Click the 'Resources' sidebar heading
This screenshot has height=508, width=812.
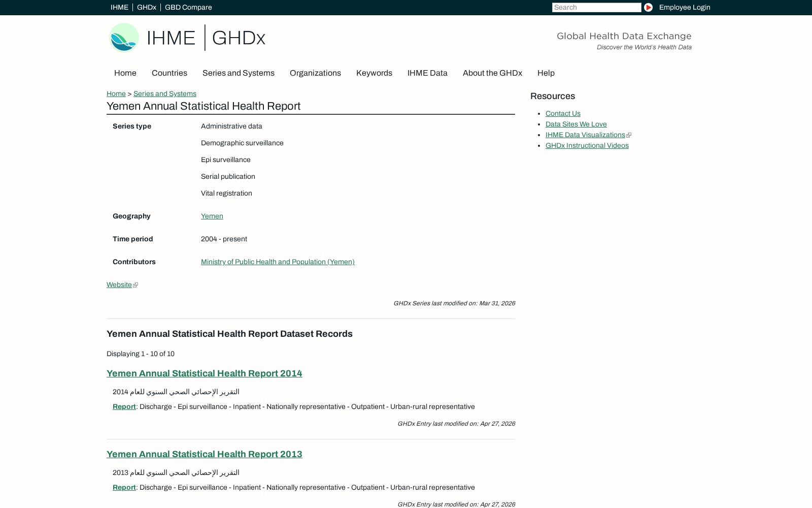(553, 96)
